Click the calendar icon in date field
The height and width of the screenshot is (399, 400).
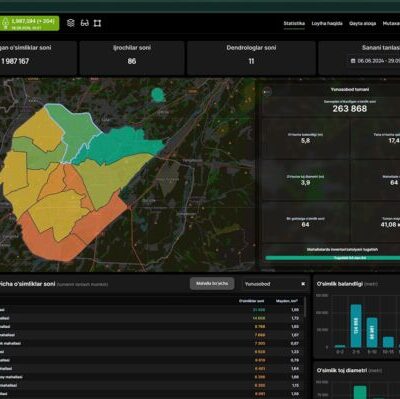[x=353, y=61]
